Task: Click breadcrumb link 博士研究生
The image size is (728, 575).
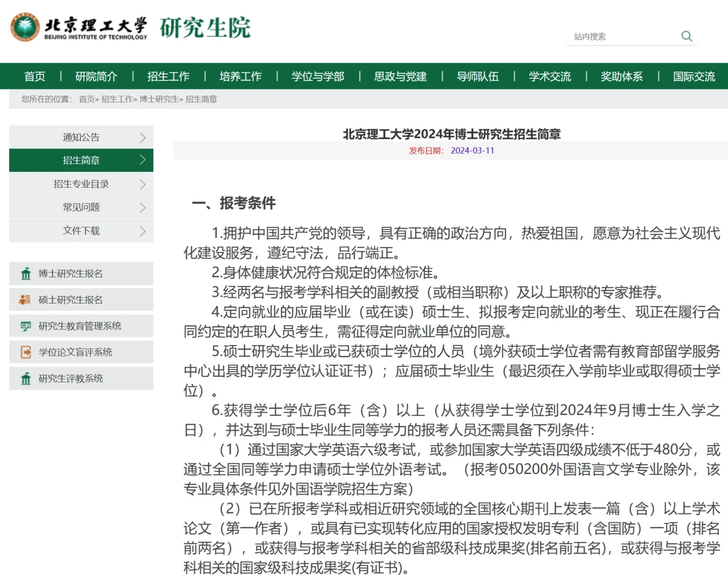Action: [x=159, y=99]
